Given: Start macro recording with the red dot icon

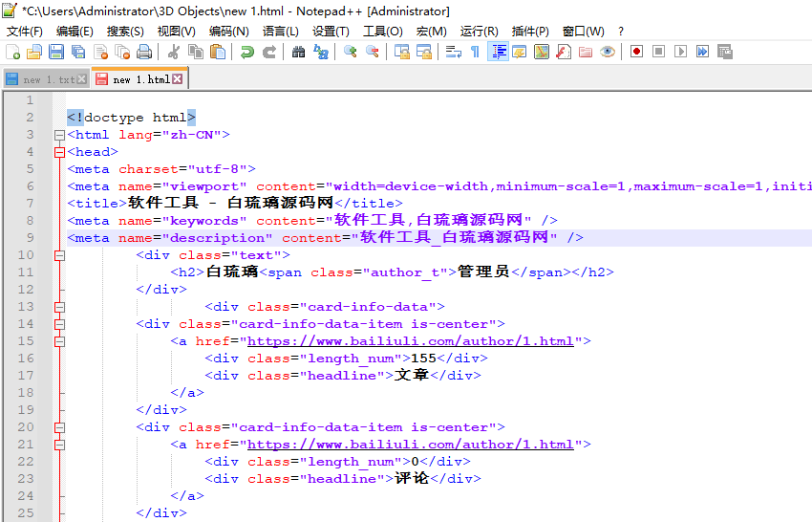Looking at the screenshot, I should [636, 52].
